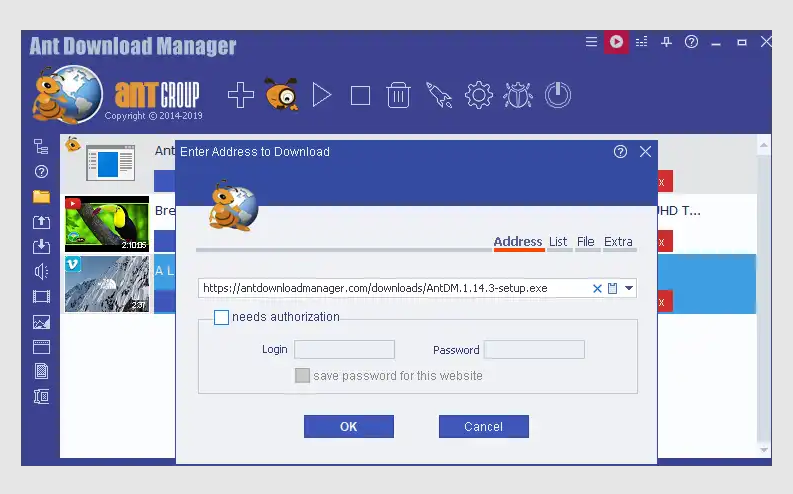793x494 pixels.
Task: Click the plus icon to add download
Action: 240,95
